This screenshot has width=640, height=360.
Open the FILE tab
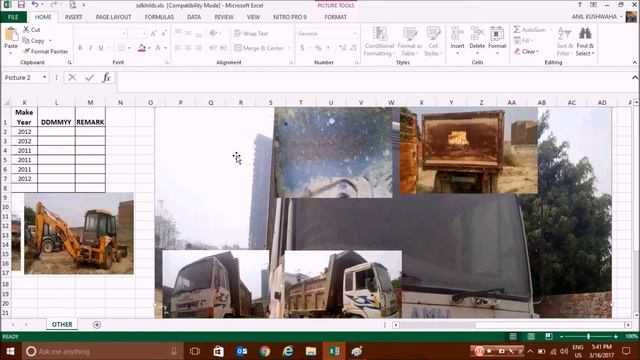[x=13, y=17]
